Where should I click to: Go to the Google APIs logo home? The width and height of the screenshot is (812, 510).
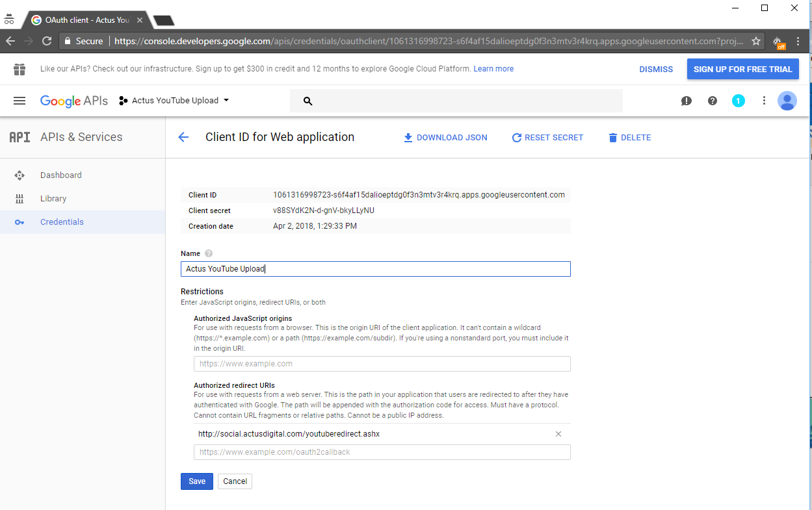74,101
